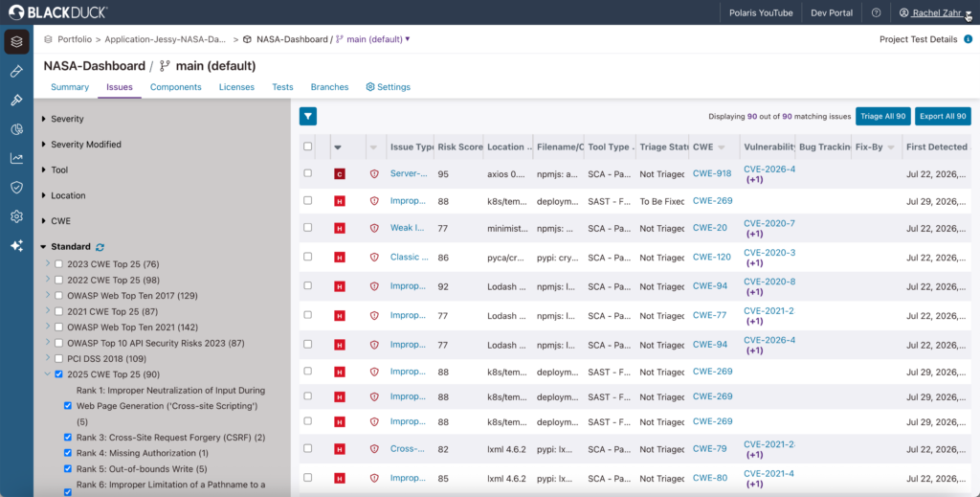This screenshot has height=497, width=980.
Task: Click the Settings tab gear icon
Action: coord(370,87)
